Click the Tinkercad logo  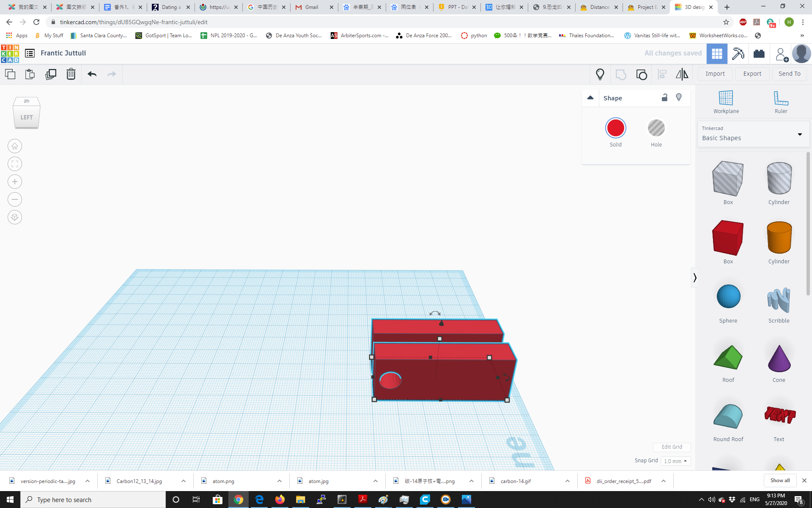10,54
